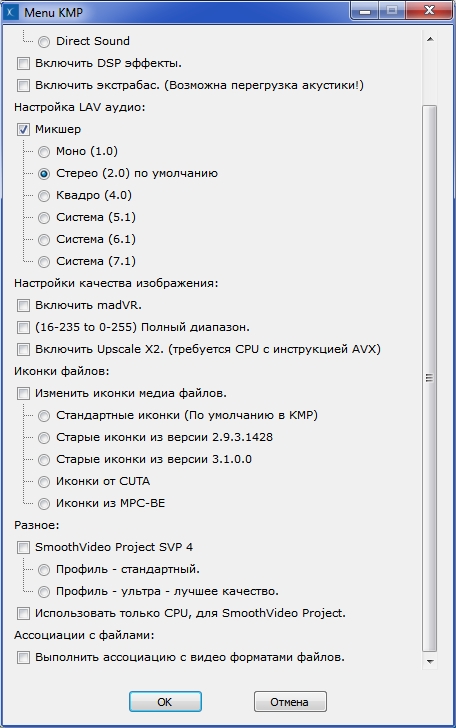Uncheck the Микшер checkbox

23,130
